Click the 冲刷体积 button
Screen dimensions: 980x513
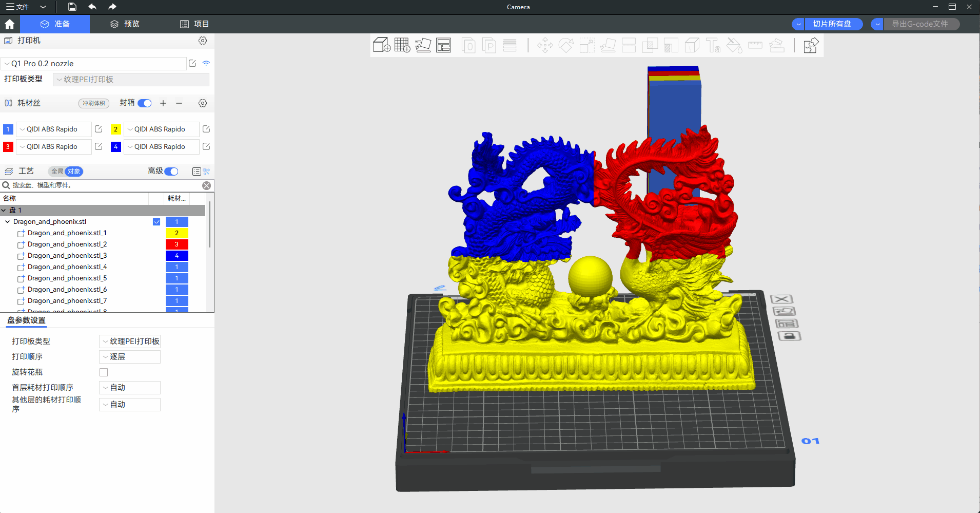tap(94, 103)
